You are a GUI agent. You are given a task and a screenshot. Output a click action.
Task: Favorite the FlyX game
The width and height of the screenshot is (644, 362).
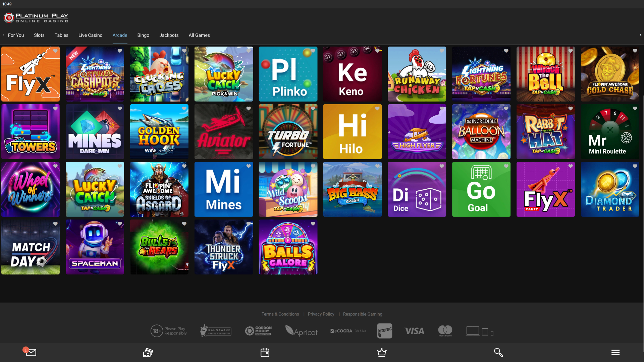point(55,51)
